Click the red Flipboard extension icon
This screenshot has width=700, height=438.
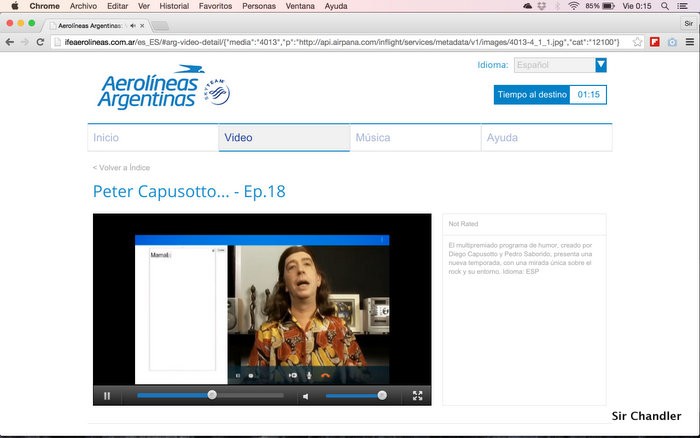(655, 42)
